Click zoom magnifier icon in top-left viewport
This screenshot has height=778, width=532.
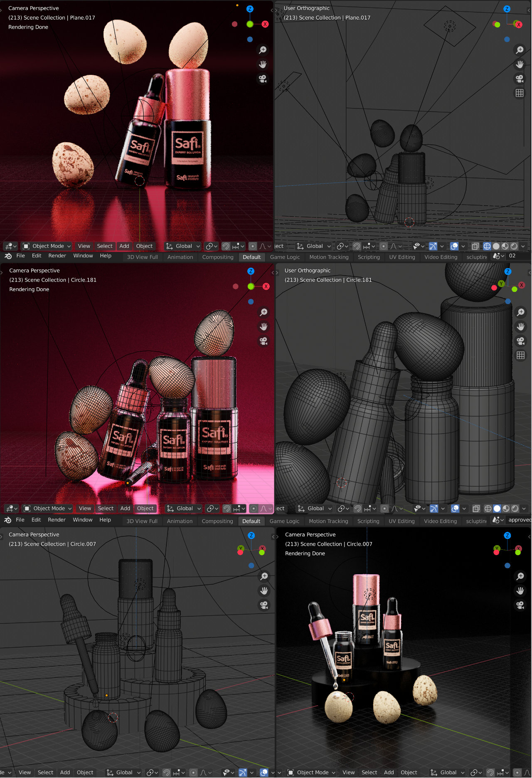pos(263,50)
